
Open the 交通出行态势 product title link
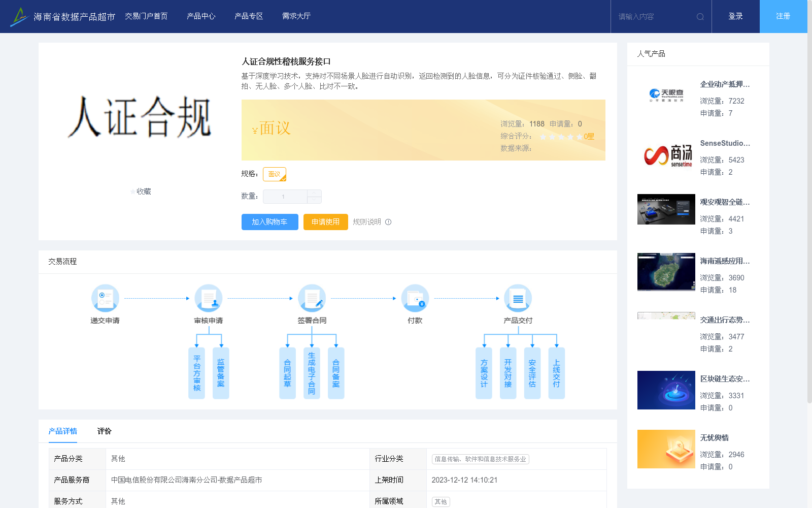click(725, 320)
